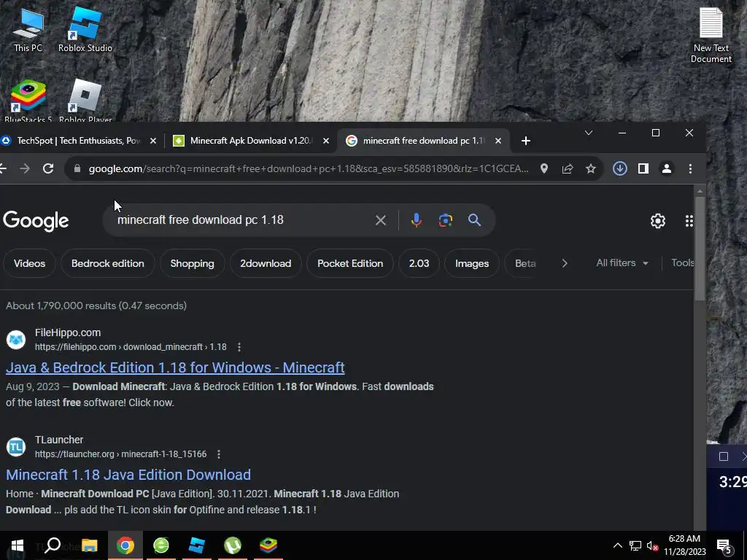Image resolution: width=747 pixels, height=560 pixels.
Task: Close the TechSpot tab
Action: coord(153,141)
